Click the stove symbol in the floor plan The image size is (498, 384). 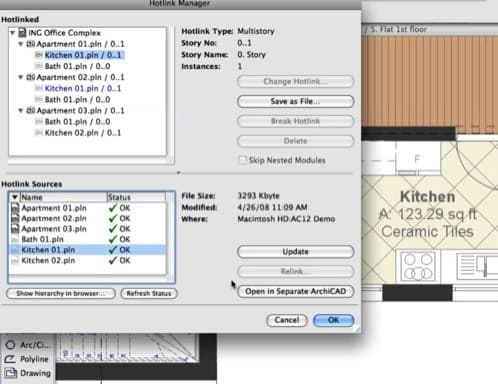418,267
